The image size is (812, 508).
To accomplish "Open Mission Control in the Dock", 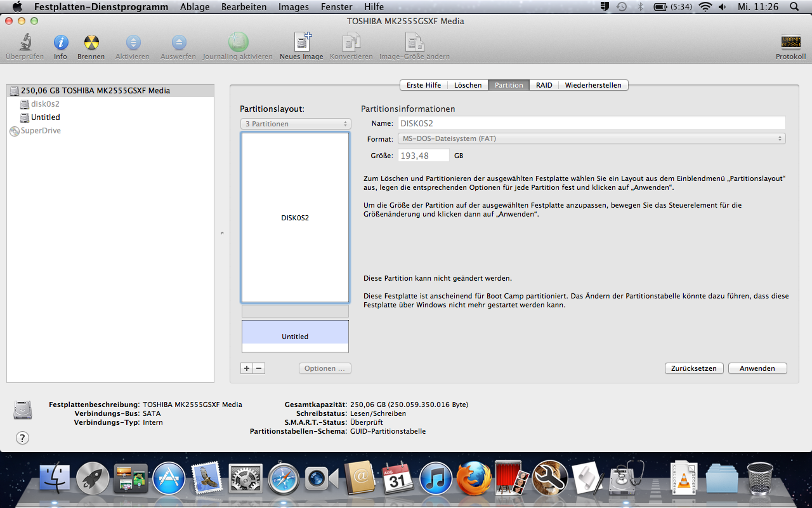I will point(131,478).
